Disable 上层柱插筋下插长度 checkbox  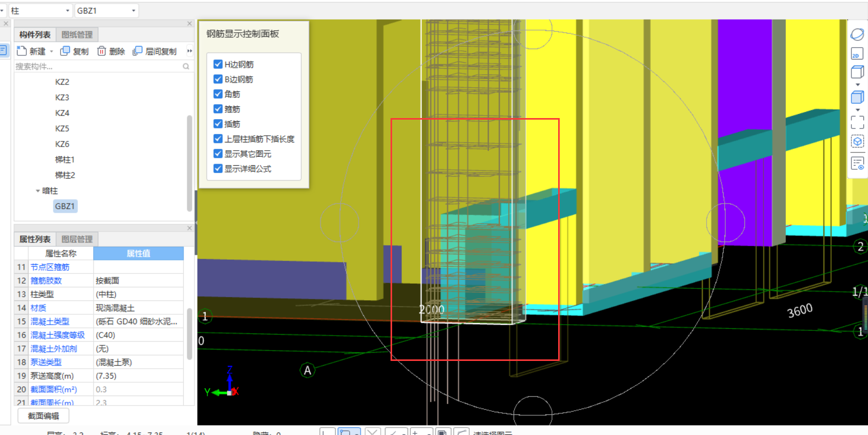(x=218, y=139)
